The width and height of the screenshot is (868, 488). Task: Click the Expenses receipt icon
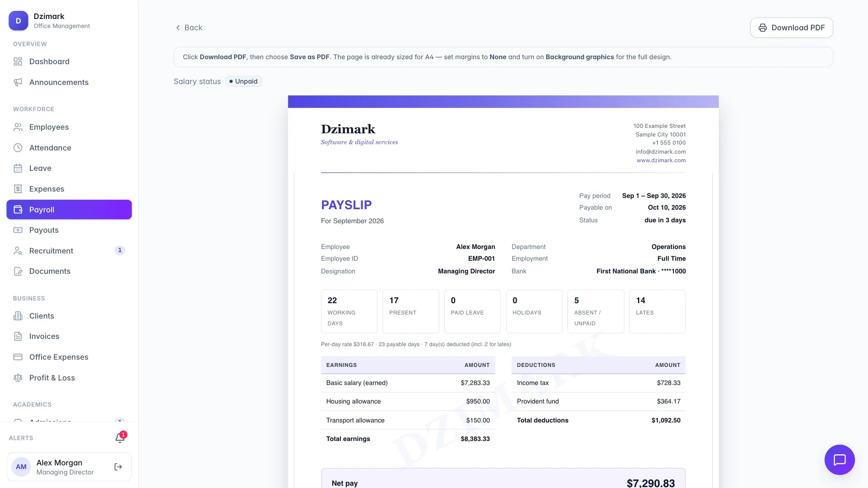pos(18,189)
